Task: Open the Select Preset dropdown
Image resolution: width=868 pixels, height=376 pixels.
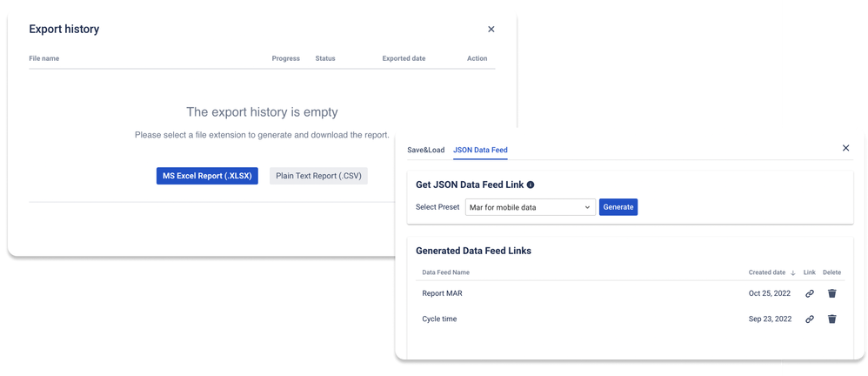Action: (531, 207)
